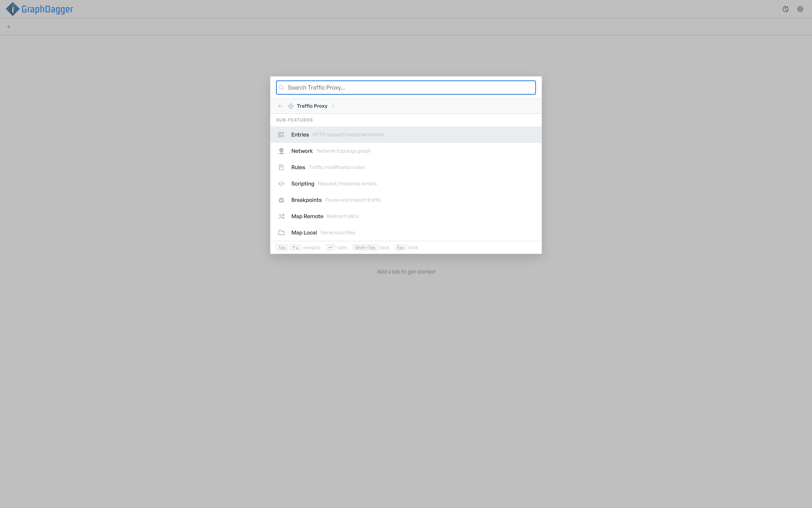Click the Rules document-check icon
This screenshot has width=812, height=508.
(282, 167)
